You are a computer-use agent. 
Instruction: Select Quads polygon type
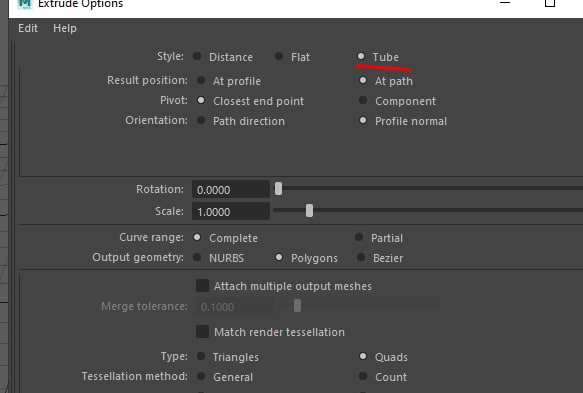(x=363, y=356)
